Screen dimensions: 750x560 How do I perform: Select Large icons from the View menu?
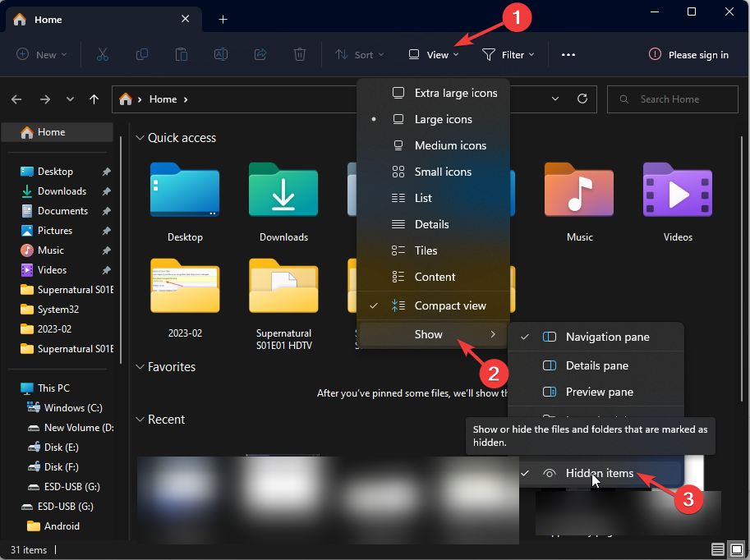444,119
